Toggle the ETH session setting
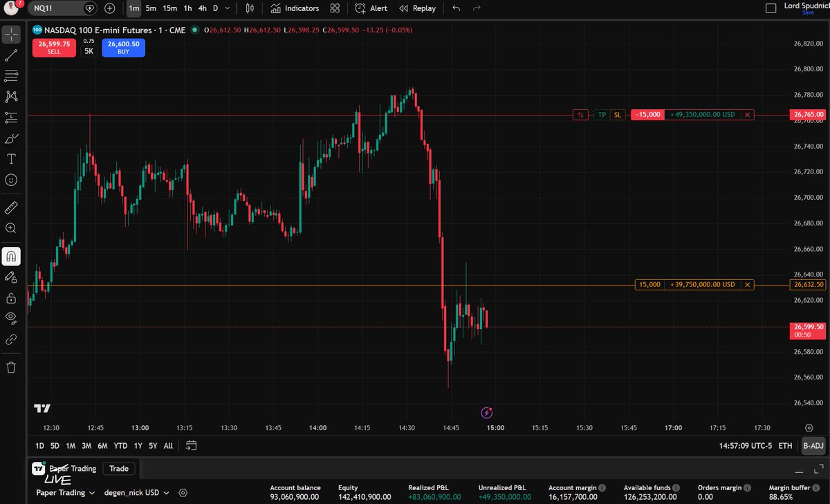 click(785, 446)
